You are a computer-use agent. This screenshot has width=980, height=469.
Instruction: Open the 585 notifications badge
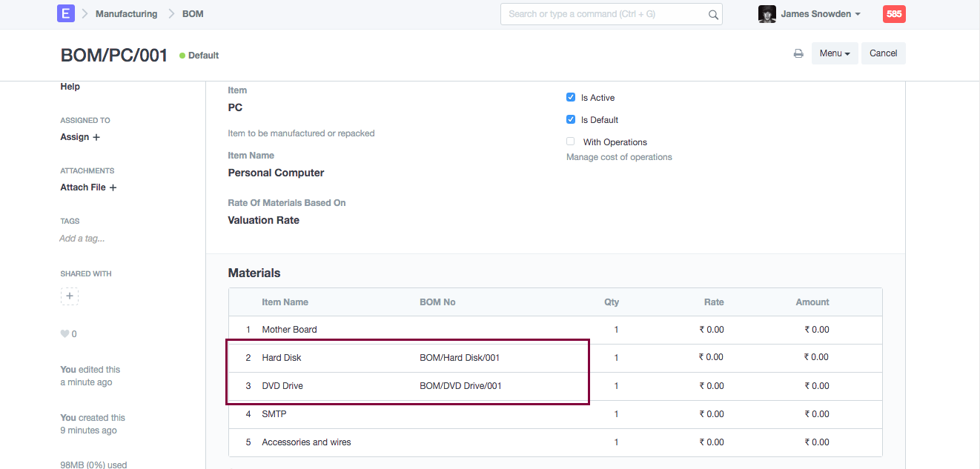click(893, 14)
